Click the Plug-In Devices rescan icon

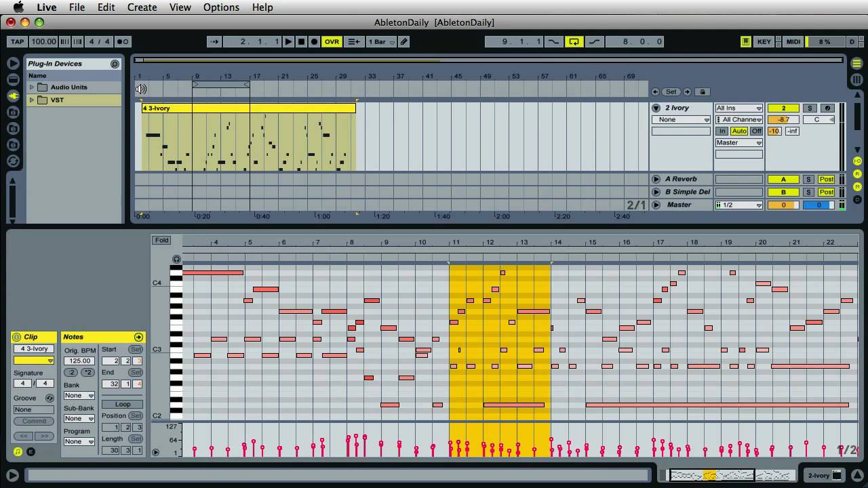point(115,64)
